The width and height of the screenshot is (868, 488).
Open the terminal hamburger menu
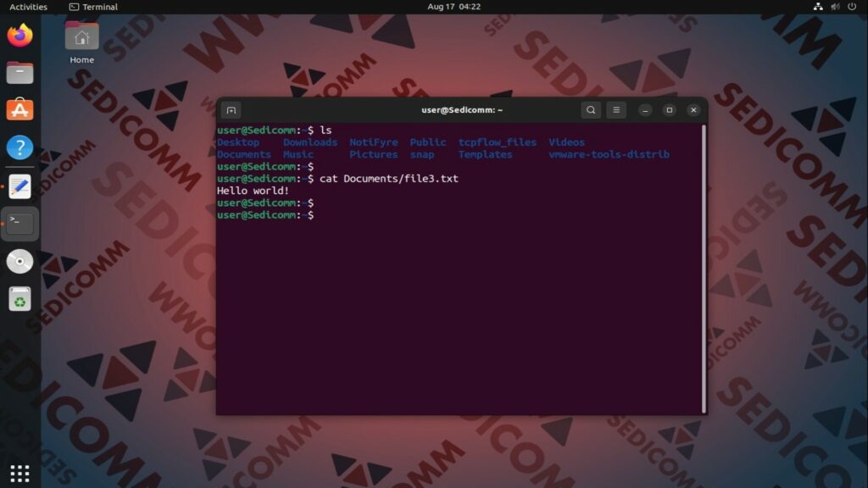[x=616, y=110]
